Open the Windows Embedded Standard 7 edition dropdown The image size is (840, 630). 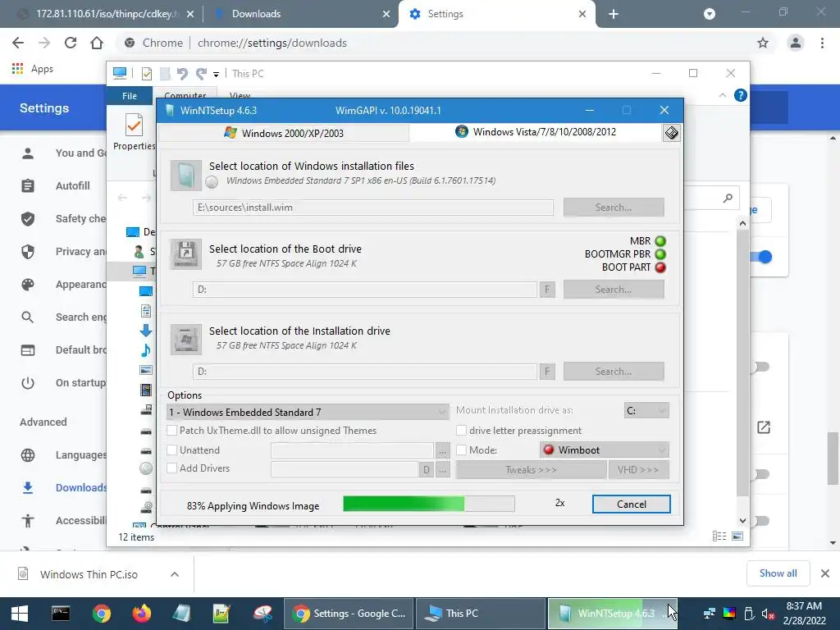308,412
